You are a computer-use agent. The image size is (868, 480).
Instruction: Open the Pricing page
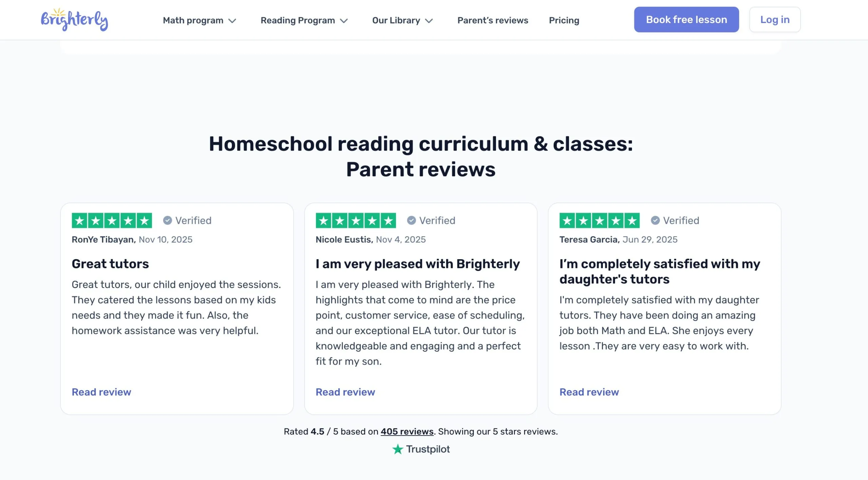(x=564, y=20)
